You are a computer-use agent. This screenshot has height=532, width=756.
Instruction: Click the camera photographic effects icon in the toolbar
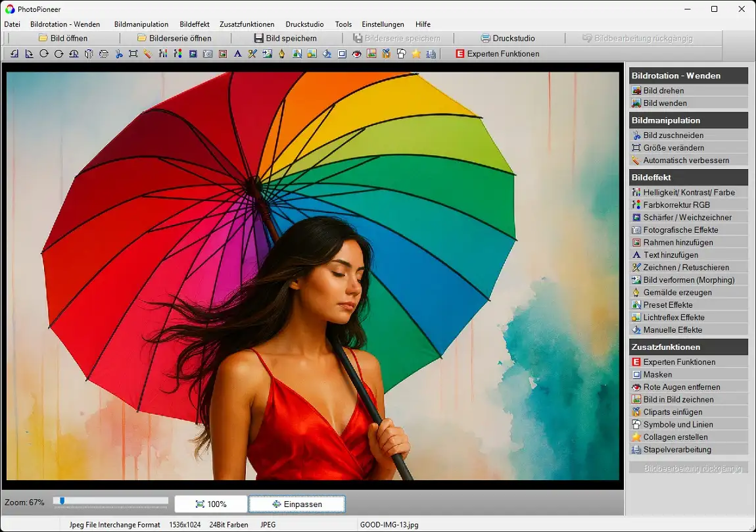click(x=208, y=54)
